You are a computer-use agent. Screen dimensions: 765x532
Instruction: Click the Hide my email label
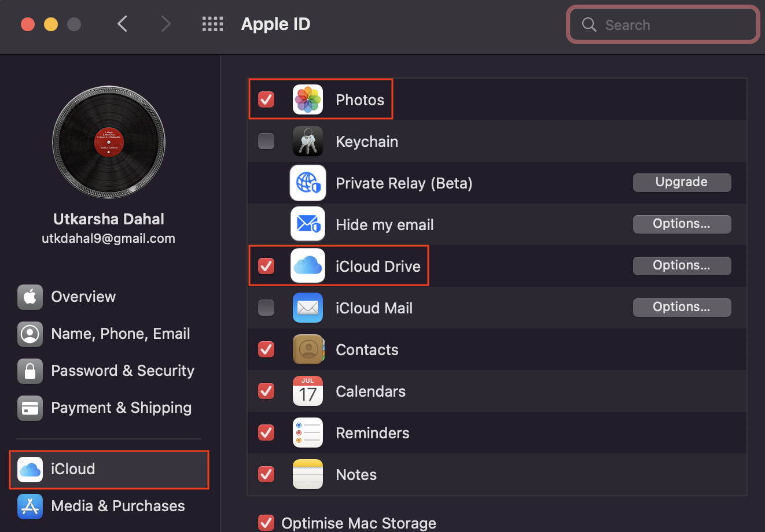click(385, 225)
